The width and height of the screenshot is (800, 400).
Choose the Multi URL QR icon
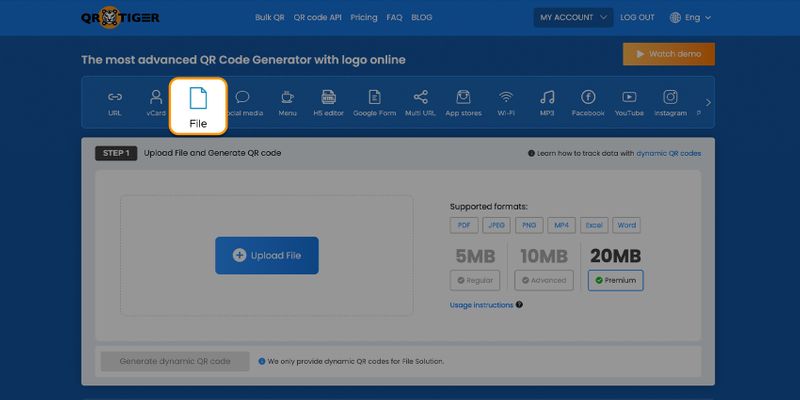click(x=420, y=102)
